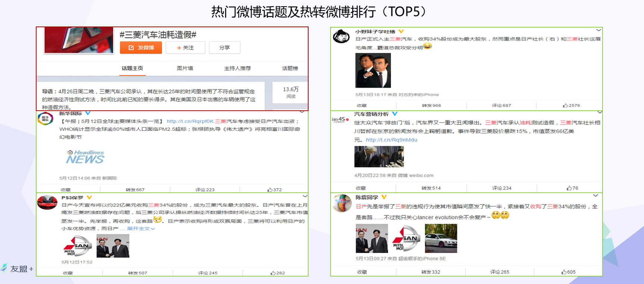The width and height of the screenshot is (644, 284).
Task: Open handshake photo in 陈震同学 post
Action: (x=372, y=239)
